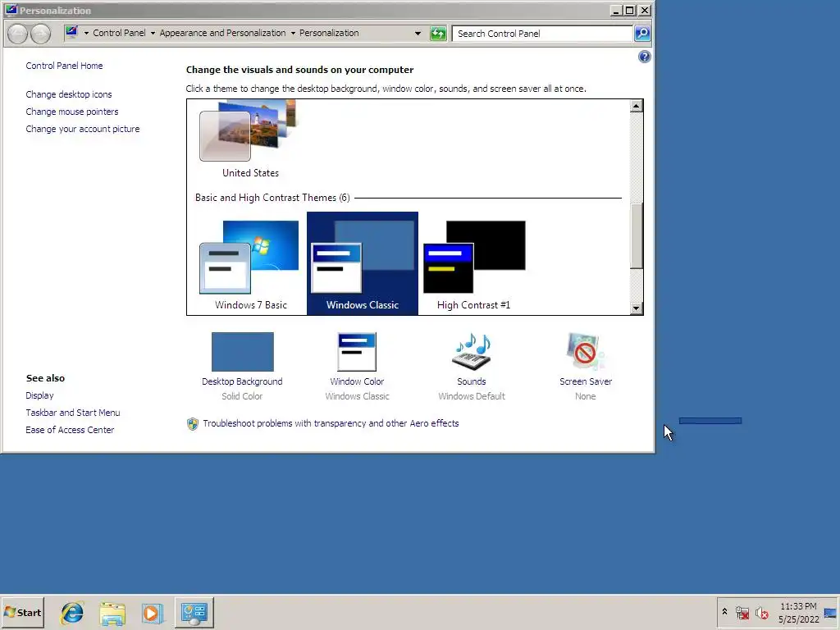Viewport: 840px width, 630px height.
Task: Show hidden tray icons arrow
Action: (725, 612)
